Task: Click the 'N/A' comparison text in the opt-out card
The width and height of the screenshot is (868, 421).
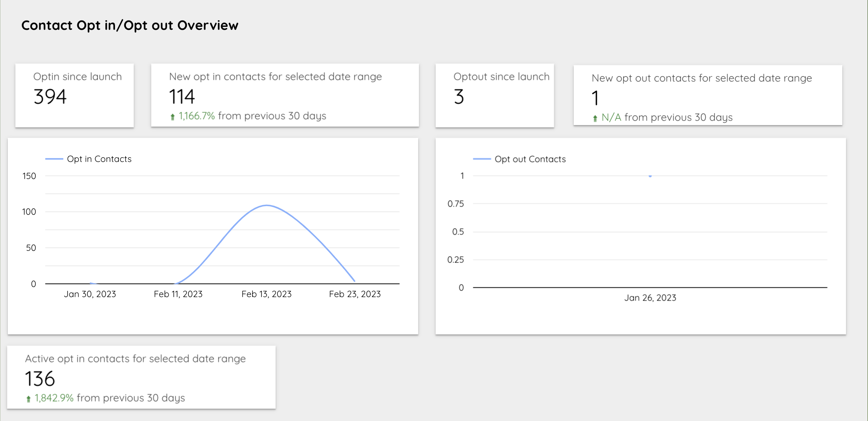Action: point(611,117)
